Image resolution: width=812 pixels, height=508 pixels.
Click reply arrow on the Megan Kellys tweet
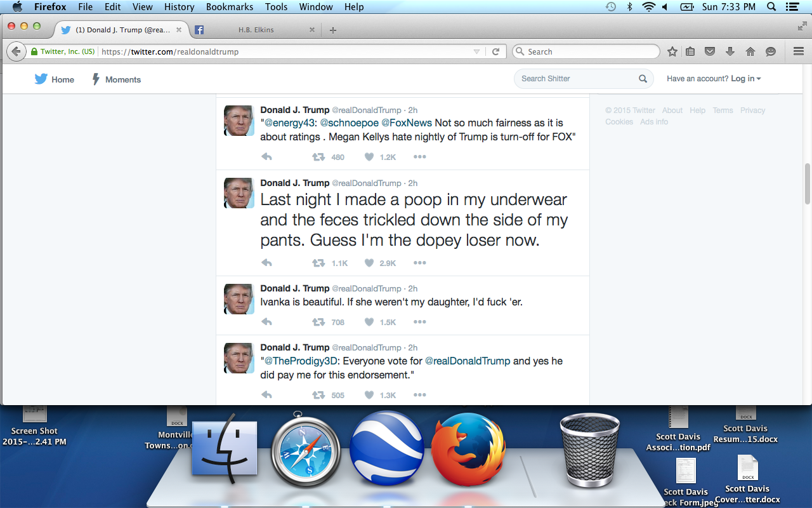[x=267, y=157]
